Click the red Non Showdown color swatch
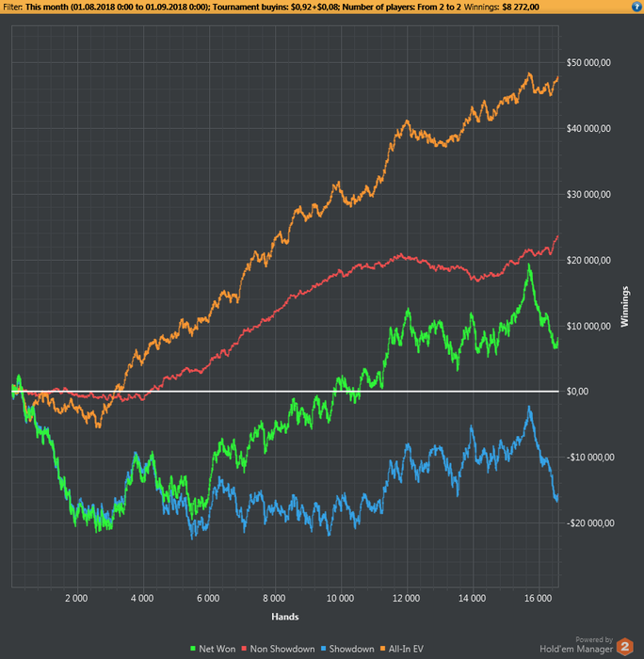 point(244,649)
